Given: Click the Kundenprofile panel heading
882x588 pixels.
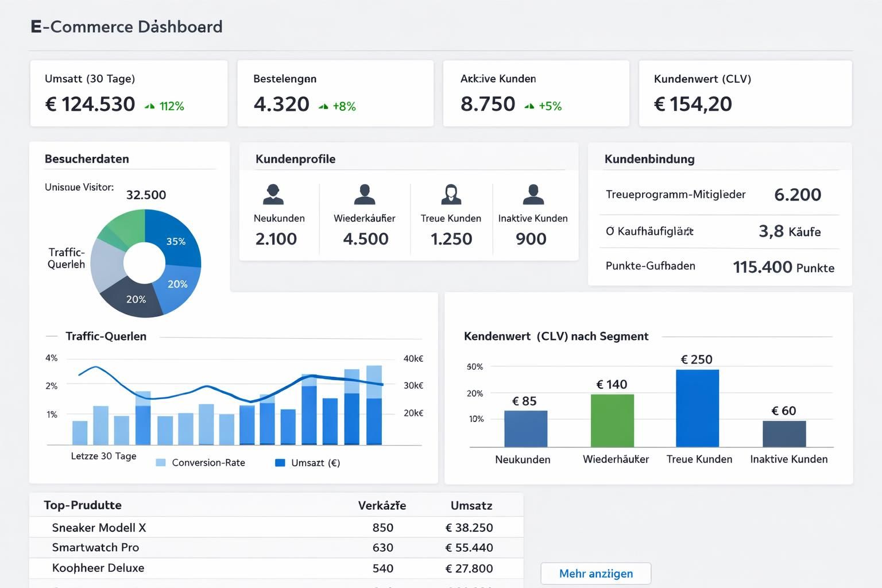Looking at the screenshot, I should click(x=296, y=159).
